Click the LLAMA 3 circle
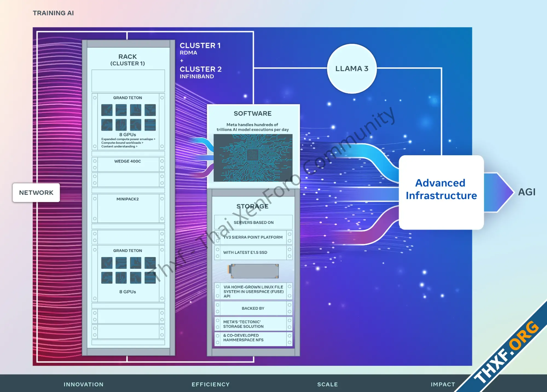Screen dimensions: 547x392 pos(352,68)
